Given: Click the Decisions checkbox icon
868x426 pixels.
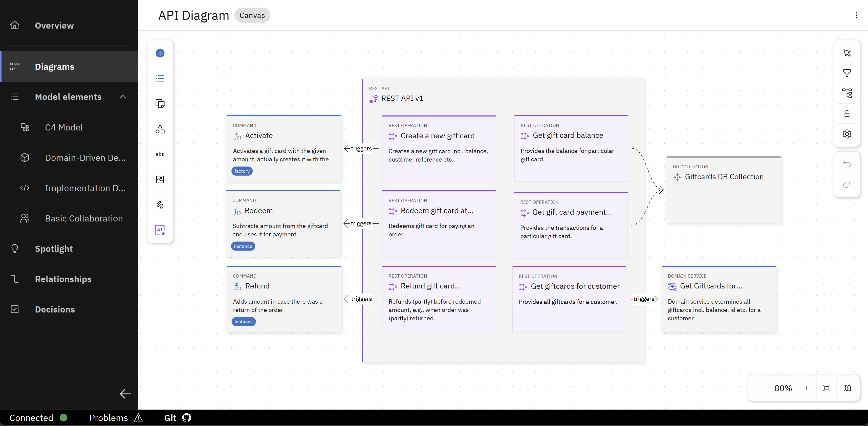Looking at the screenshot, I should (14, 309).
